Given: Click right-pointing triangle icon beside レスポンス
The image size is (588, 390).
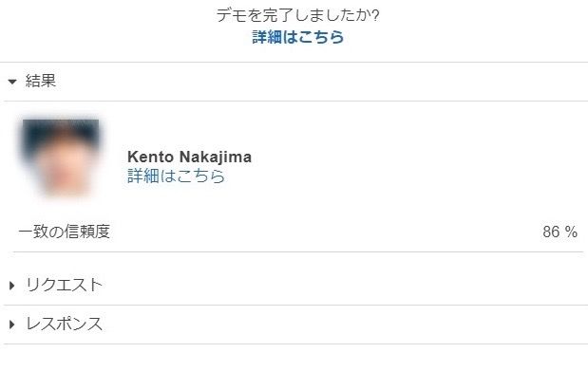Looking at the screenshot, I should [x=12, y=325].
